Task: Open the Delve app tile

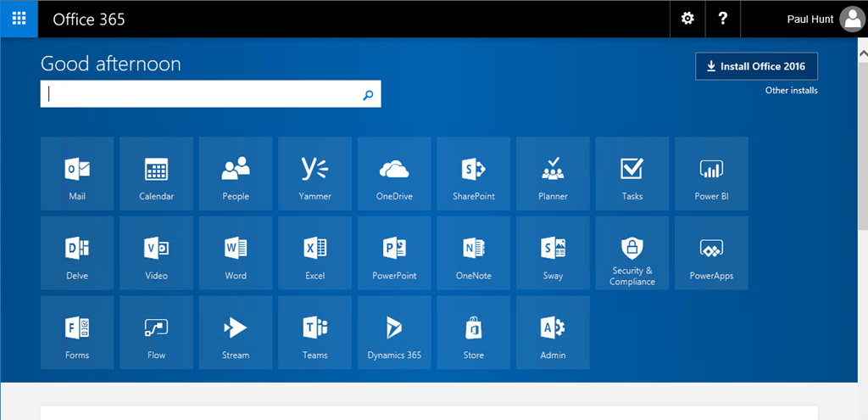Action: click(x=77, y=253)
